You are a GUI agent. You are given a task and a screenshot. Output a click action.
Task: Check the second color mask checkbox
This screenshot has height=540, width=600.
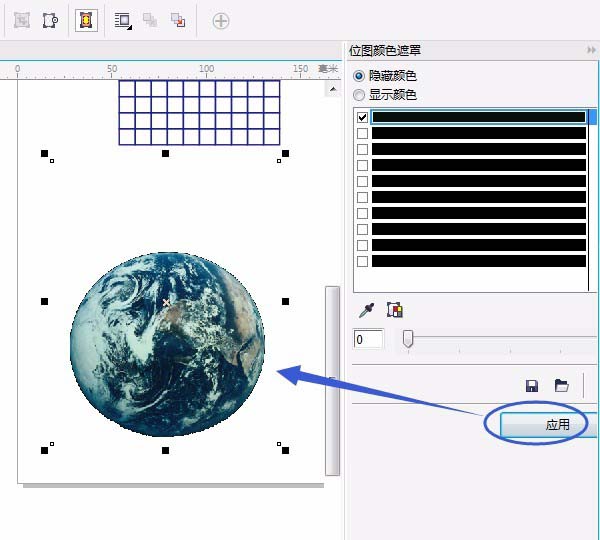362,133
